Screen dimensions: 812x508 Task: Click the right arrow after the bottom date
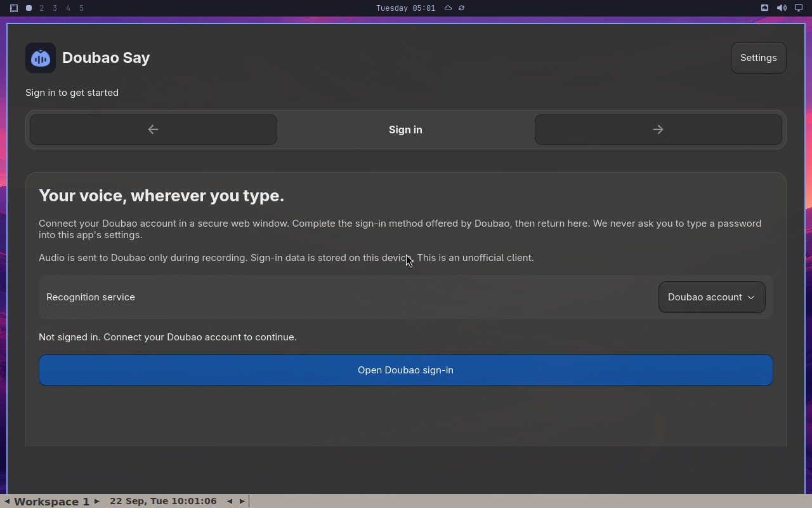click(242, 502)
